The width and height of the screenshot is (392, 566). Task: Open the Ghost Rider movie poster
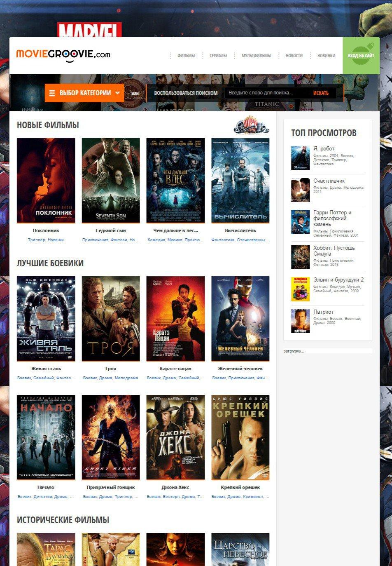coord(111,437)
